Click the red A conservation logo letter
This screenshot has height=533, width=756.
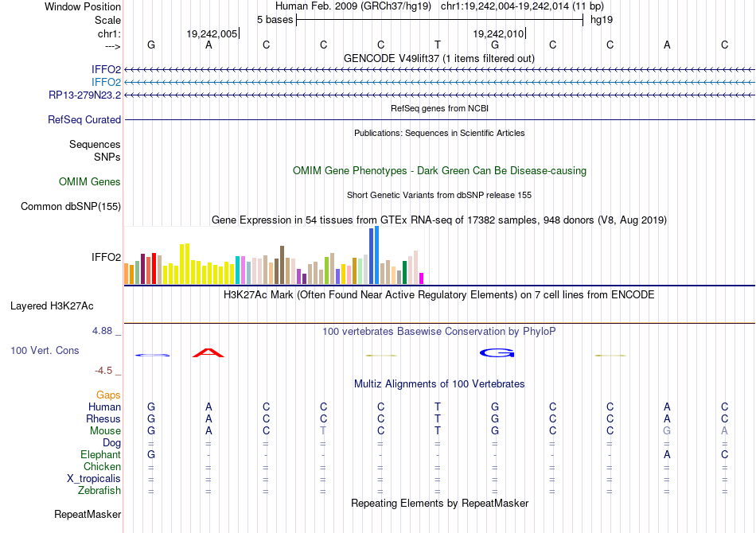pos(208,352)
